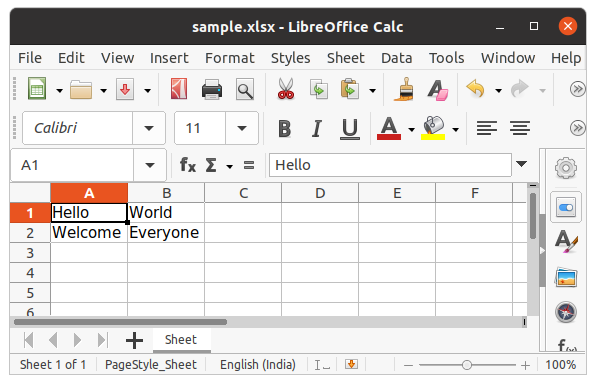Open the Edit menu

71,58
